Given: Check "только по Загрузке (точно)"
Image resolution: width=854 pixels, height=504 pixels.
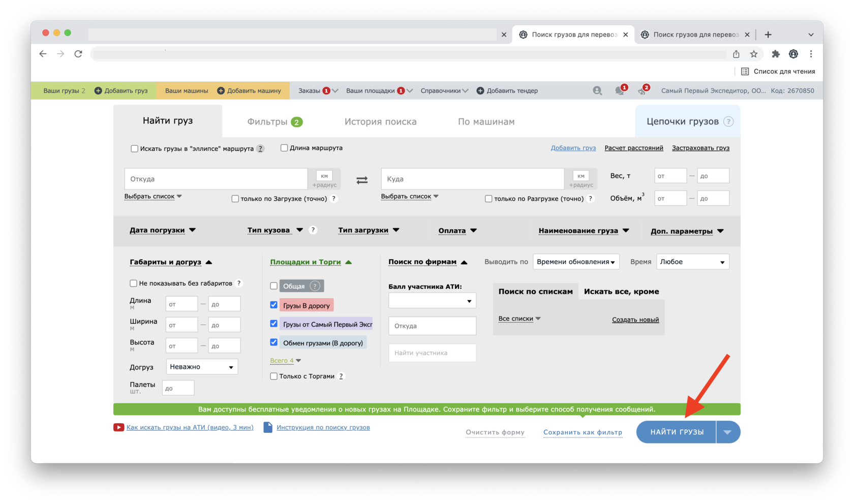Looking at the screenshot, I should coord(235,199).
